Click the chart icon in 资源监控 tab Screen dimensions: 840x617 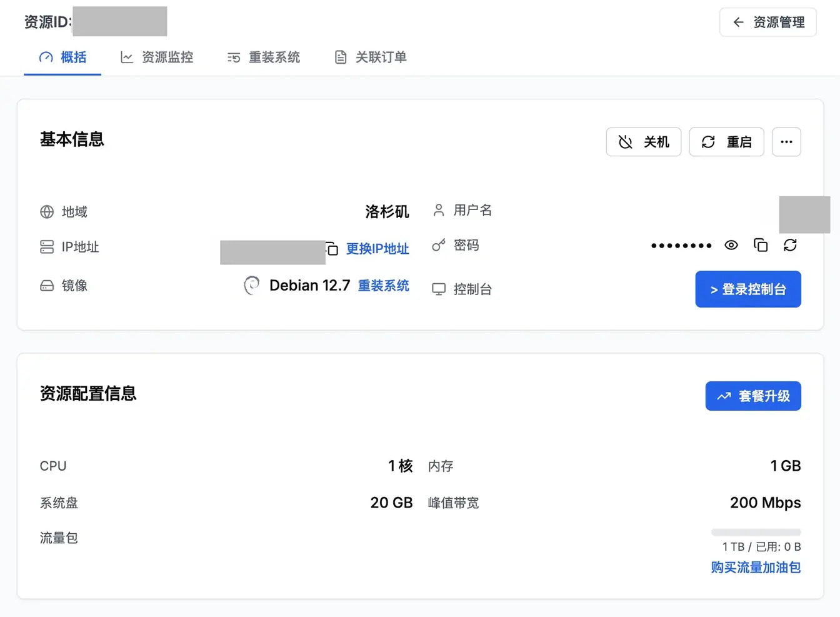(x=127, y=58)
